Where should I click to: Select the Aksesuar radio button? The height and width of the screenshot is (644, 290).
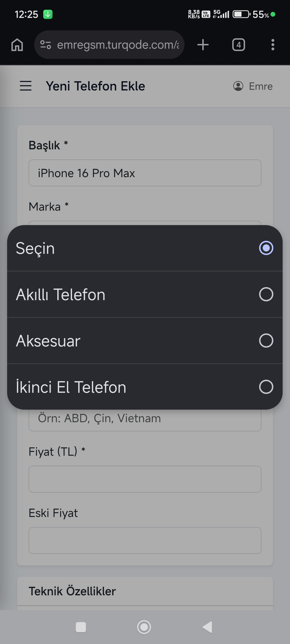click(x=266, y=341)
